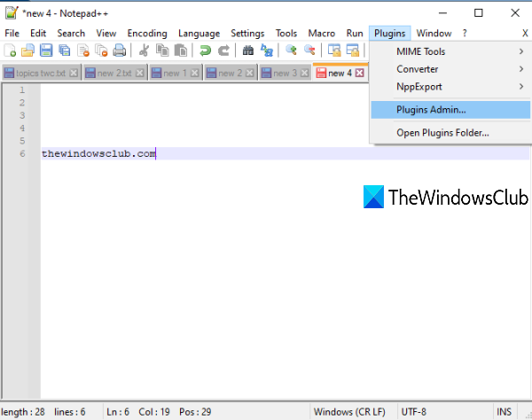Open the Settings menu
This screenshot has height=420, width=532.
point(247,33)
